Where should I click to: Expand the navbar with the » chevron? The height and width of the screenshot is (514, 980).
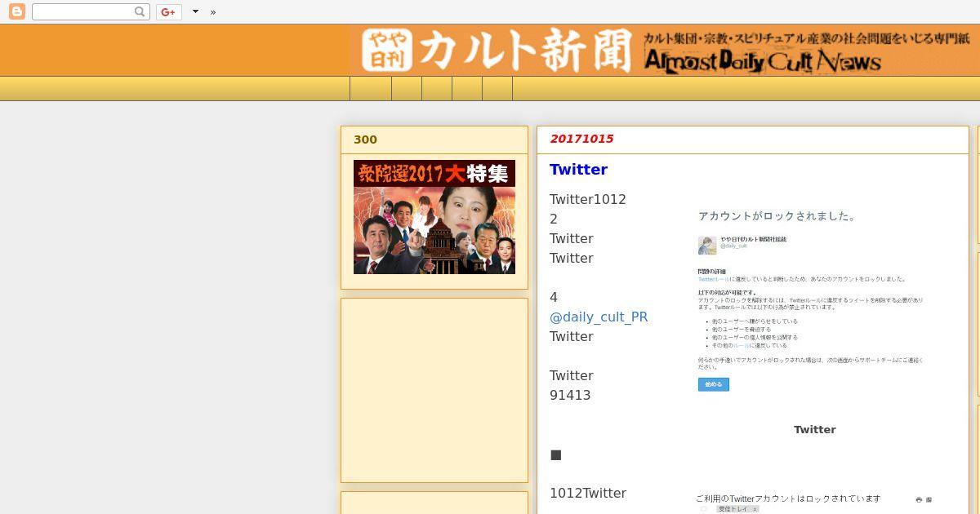coord(213,11)
